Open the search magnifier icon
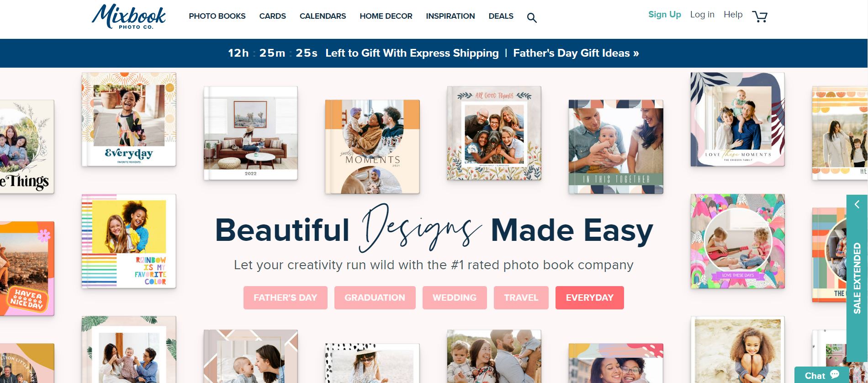This screenshot has width=868, height=383. [532, 18]
